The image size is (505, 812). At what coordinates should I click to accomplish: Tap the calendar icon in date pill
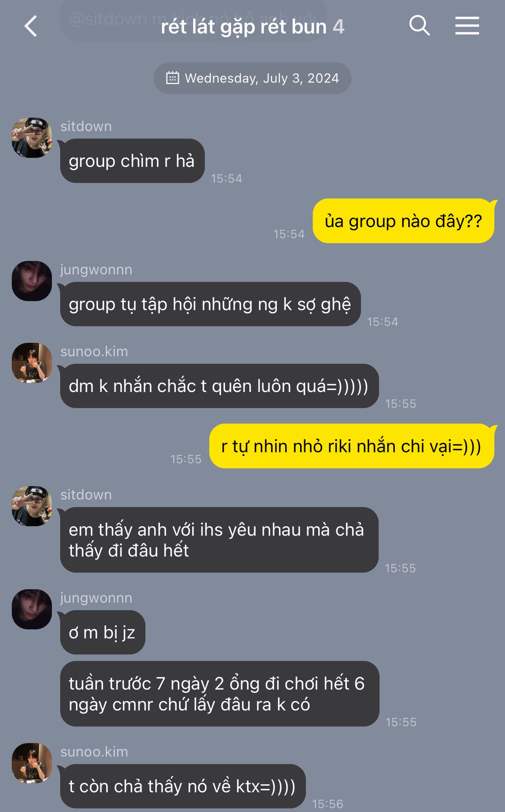[172, 78]
